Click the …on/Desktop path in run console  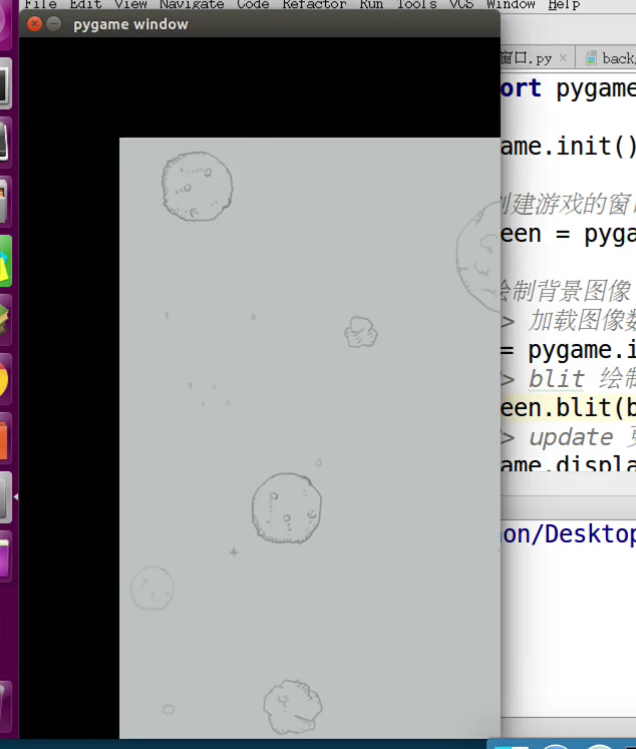coord(568,534)
